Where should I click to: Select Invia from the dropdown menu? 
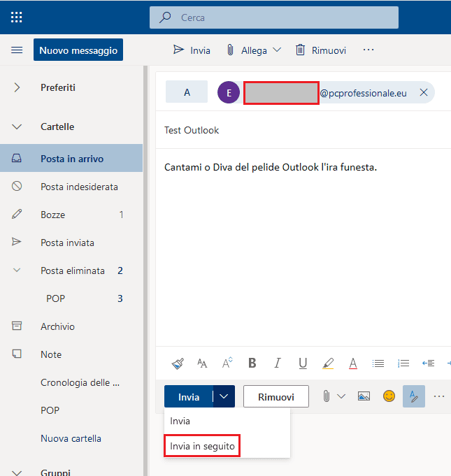(180, 421)
